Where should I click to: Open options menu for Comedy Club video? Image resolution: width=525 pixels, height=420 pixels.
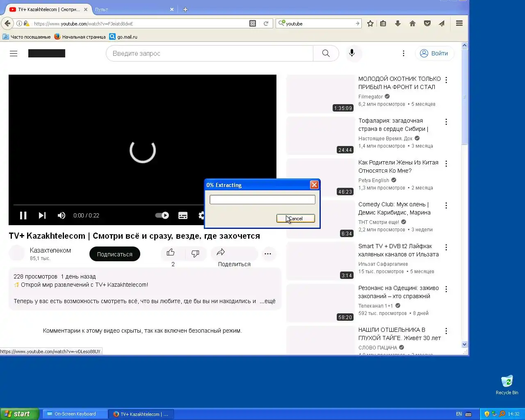(x=446, y=205)
